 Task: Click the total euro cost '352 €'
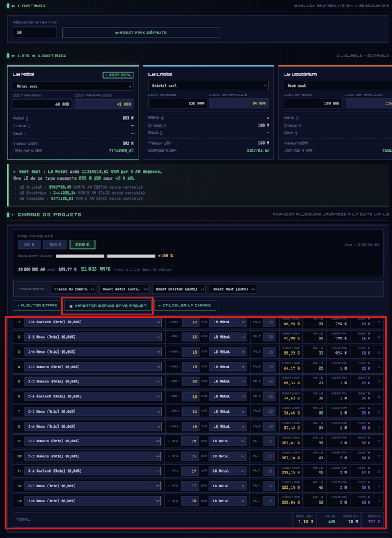tap(374, 522)
